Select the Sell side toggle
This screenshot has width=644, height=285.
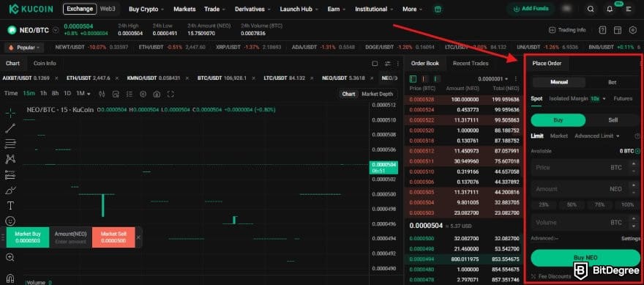tap(613, 120)
